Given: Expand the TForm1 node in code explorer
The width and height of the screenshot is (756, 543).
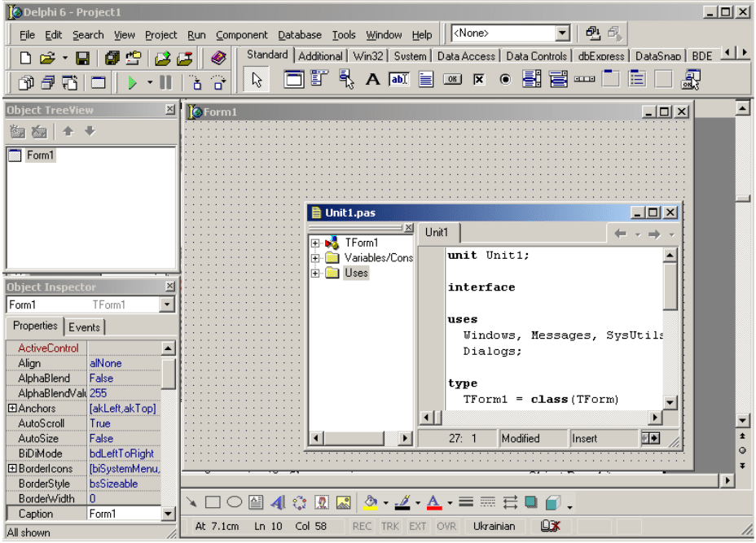Looking at the screenshot, I should coord(314,243).
